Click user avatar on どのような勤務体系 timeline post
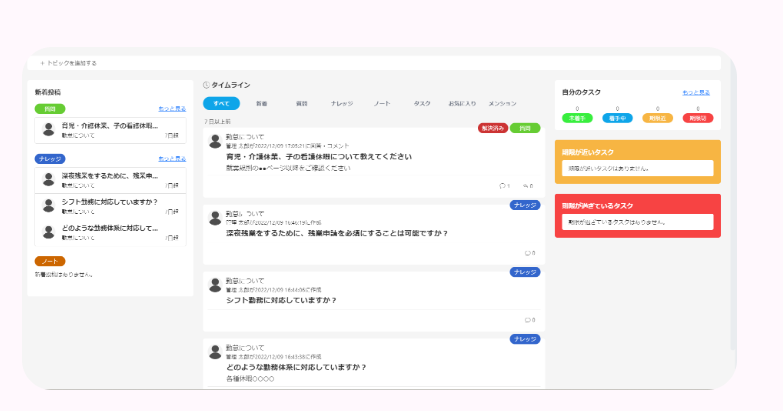Viewport: 783px width, 411px height. coord(214,351)
